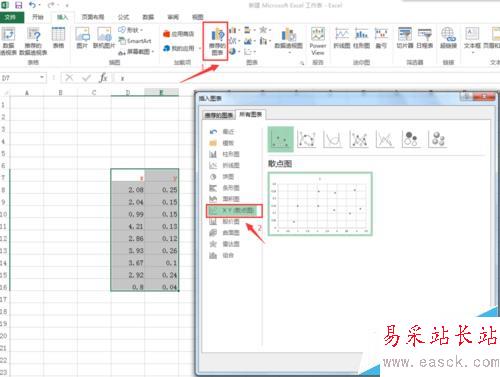500x377 pixels.
Task: Click the Insert Function fx button
Action: click(104, 78)
